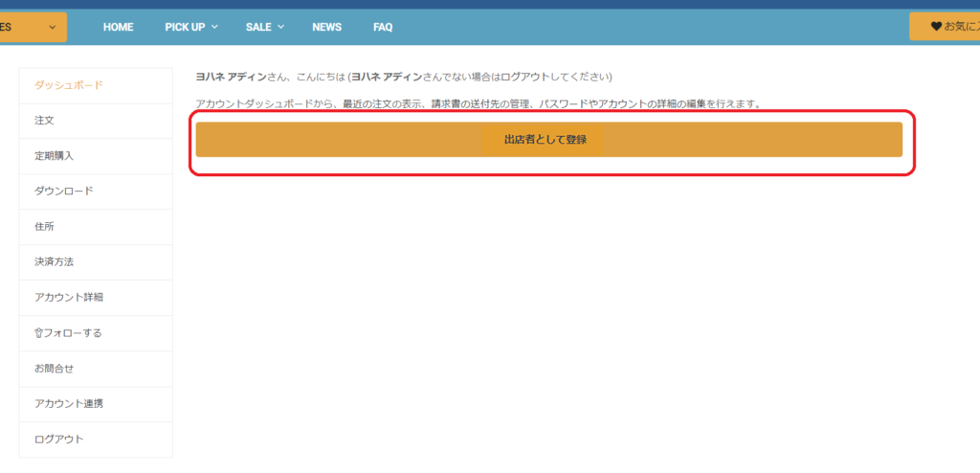Open the 住所 address section
This screenshot has height=473, width=980.
(44, 227)
